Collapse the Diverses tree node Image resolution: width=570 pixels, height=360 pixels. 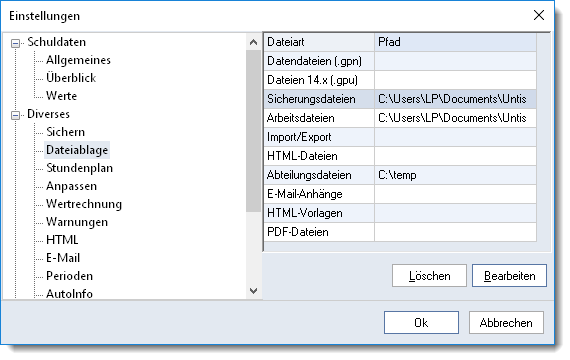15,115
